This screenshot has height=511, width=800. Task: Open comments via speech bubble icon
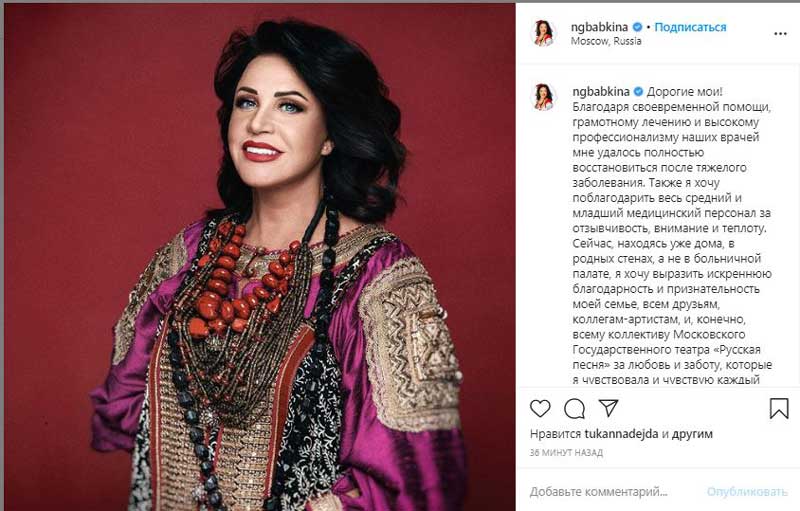[574, 408]
